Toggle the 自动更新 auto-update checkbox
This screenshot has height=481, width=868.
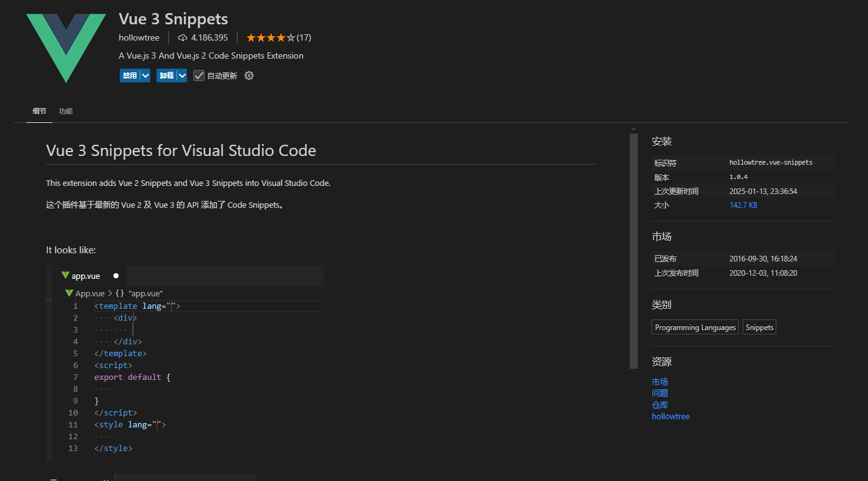click(x=199, y=75)
